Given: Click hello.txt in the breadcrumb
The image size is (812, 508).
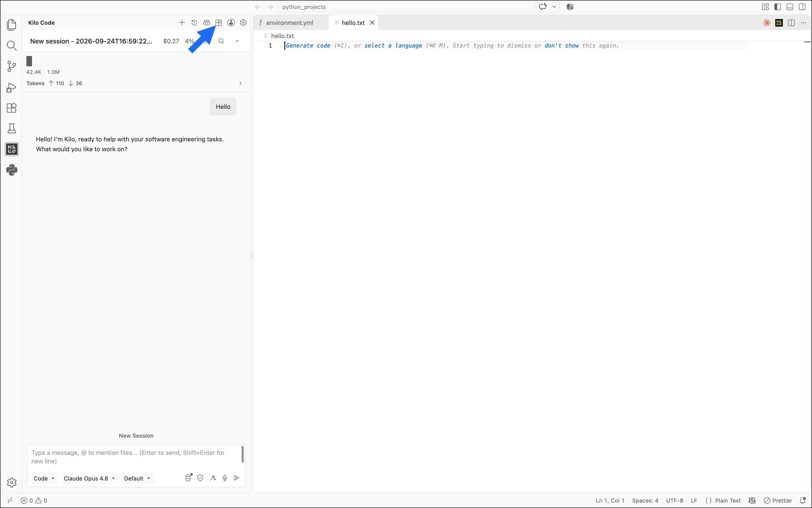Looking at the screenshot, I should pyautogui.click(x=282, y=36).
